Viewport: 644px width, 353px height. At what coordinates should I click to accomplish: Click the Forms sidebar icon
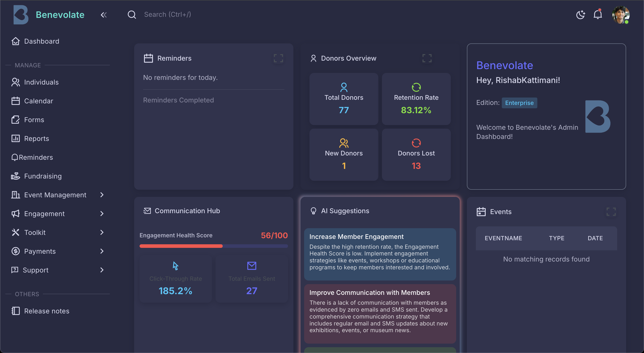pos(15,120)
